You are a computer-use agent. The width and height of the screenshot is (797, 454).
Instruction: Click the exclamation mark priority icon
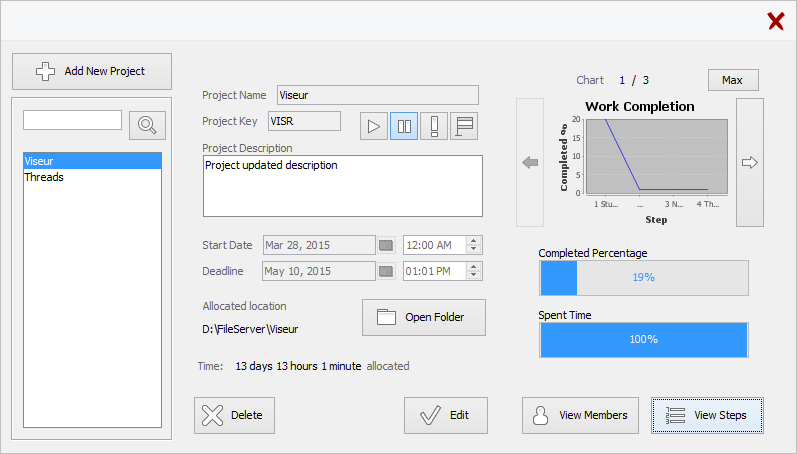coord(433,126)
